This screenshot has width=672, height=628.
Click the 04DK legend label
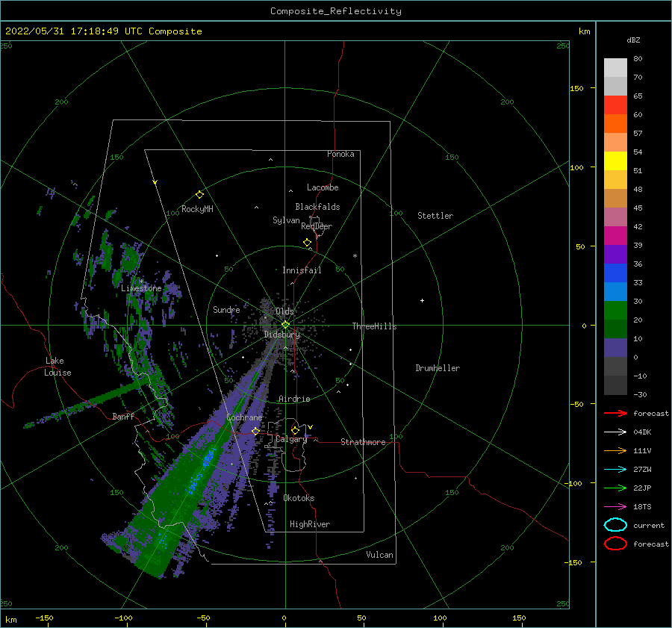click(642, 432)
